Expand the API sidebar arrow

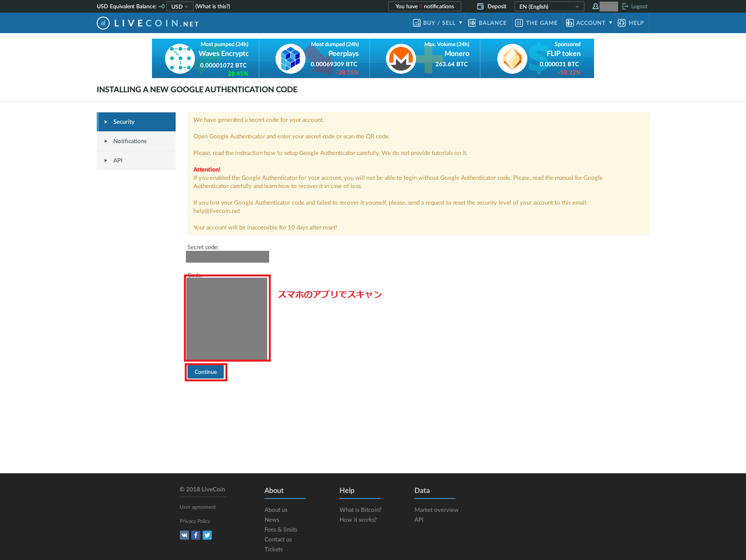[106, 161]
